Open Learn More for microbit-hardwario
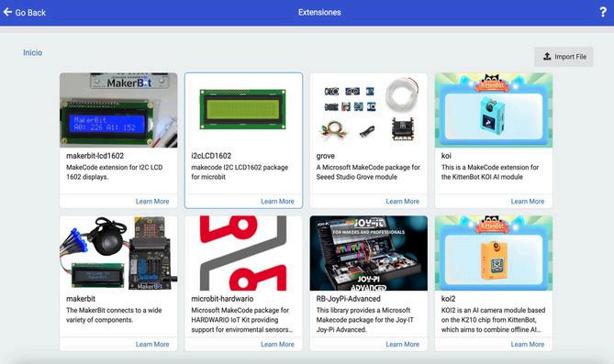 277,344
